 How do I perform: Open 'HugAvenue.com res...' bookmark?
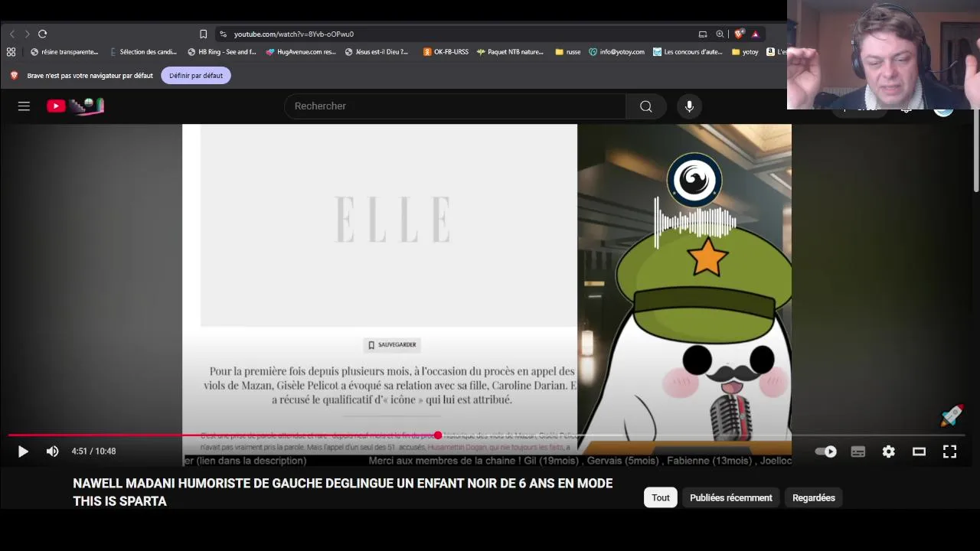click(301, 52)
